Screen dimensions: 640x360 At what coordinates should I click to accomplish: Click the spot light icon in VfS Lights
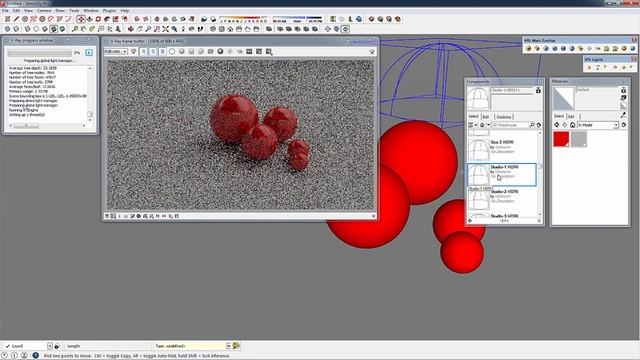click(x=605, y=67)
